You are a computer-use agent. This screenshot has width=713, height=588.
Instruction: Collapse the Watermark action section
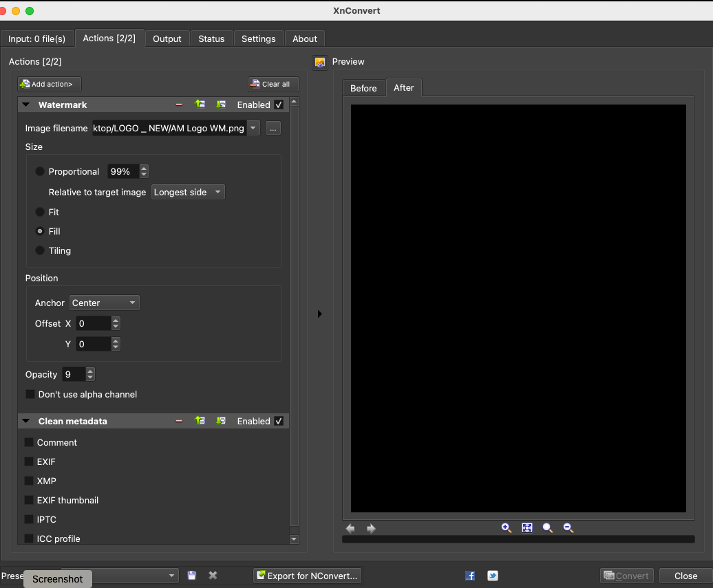click(26, 105)
